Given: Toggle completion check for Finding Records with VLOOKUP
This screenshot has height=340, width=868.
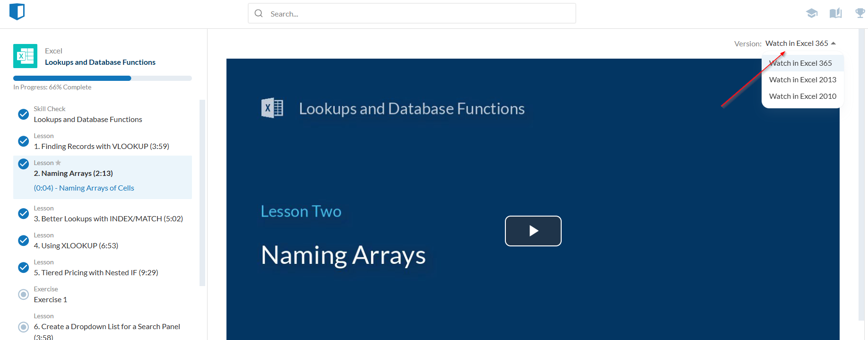Looking at the screenshot, I should pyautogui.click(x=23, y=141).
